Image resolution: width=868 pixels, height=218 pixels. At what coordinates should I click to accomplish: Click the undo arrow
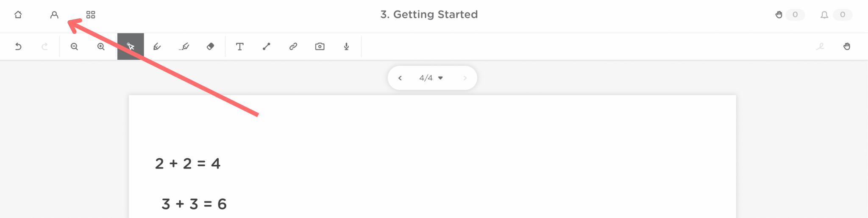coord(18,47)
